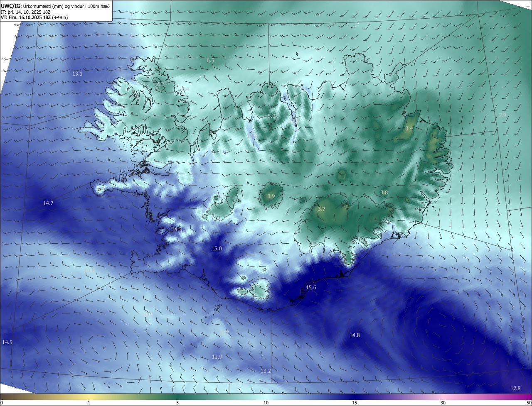Click the 14.7 value label west of Iceland
Viewport: 532px width, 406px height.
coord(48,203)
